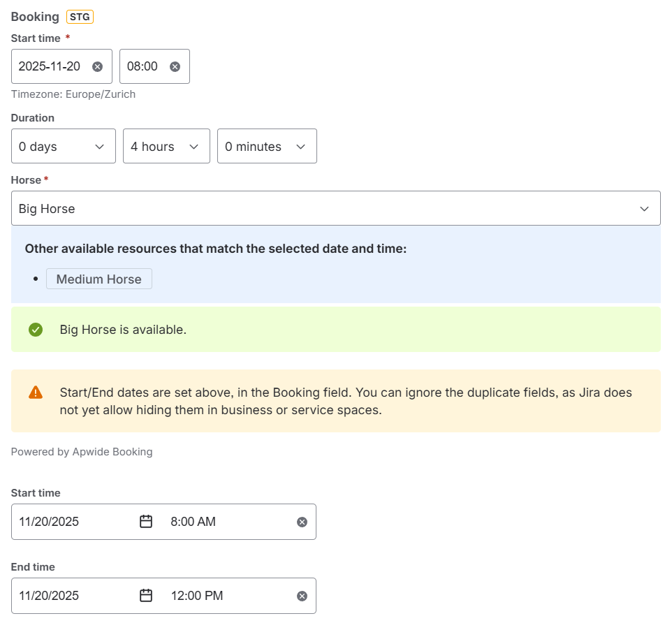Open calendar picker for End time
This screenshot has height=623, width=672.
click(x=146, y=596)
